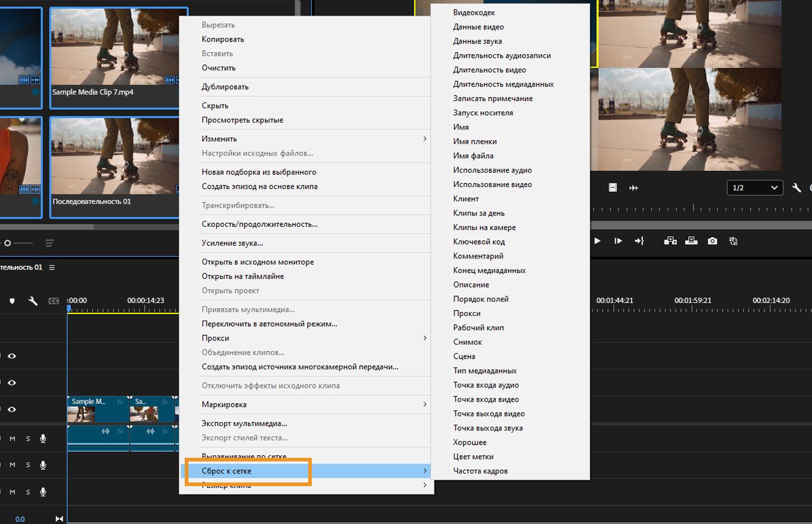The width and height of the screenshot is (812, 524).
Task: Click the icon right of the camera button
Action: (733, 241)
